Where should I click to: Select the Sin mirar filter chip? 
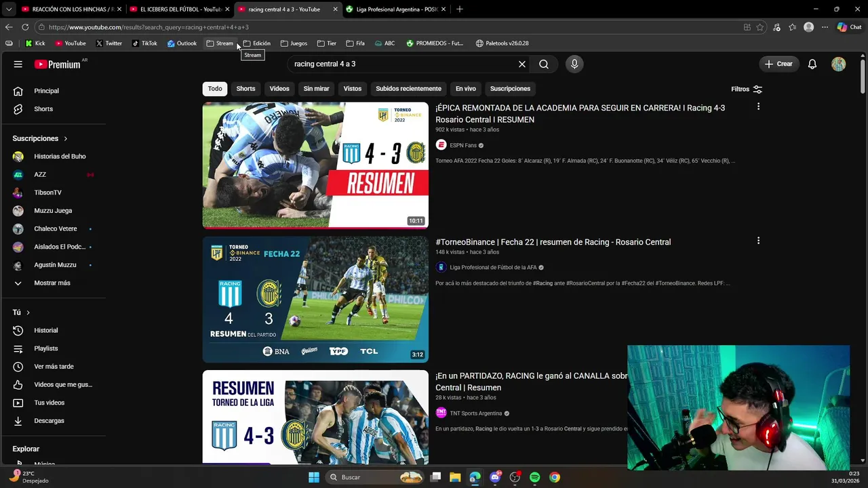point(316,89)
